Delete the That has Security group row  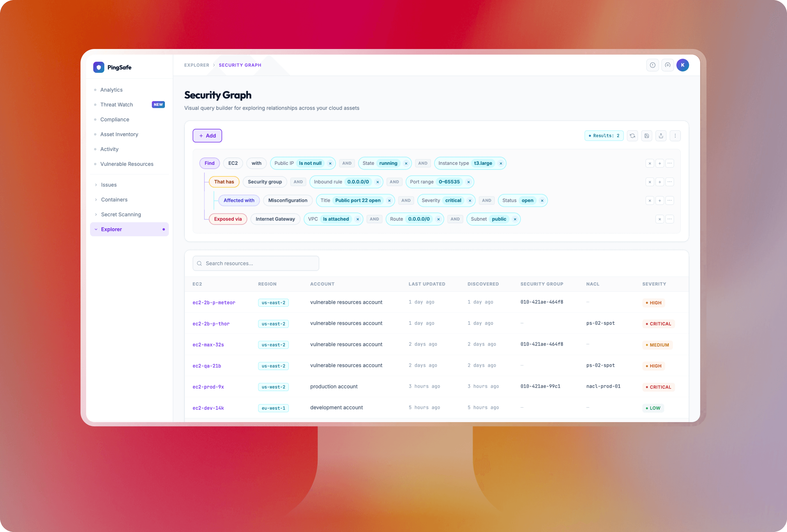(650, 182)
